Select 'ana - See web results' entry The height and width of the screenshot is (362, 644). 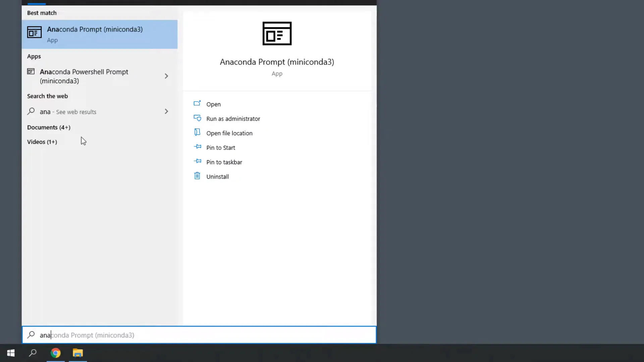[x=68, y=112]
